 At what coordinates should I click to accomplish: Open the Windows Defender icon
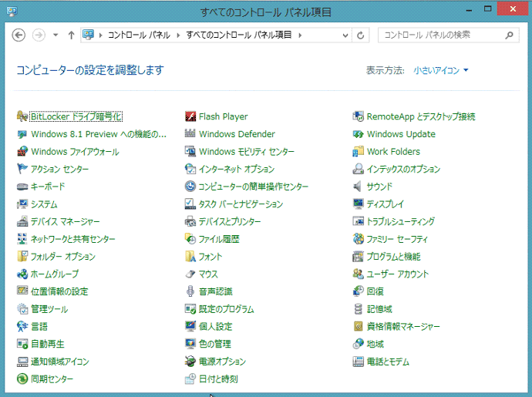click(x=190, y=133)
